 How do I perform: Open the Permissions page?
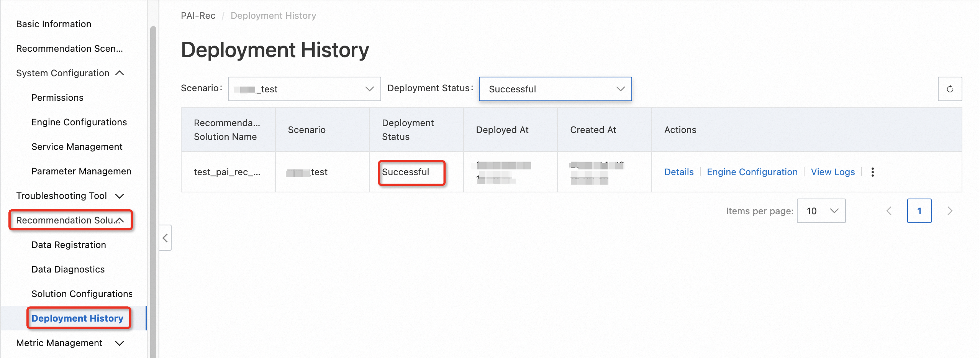[x=57, y=97]
